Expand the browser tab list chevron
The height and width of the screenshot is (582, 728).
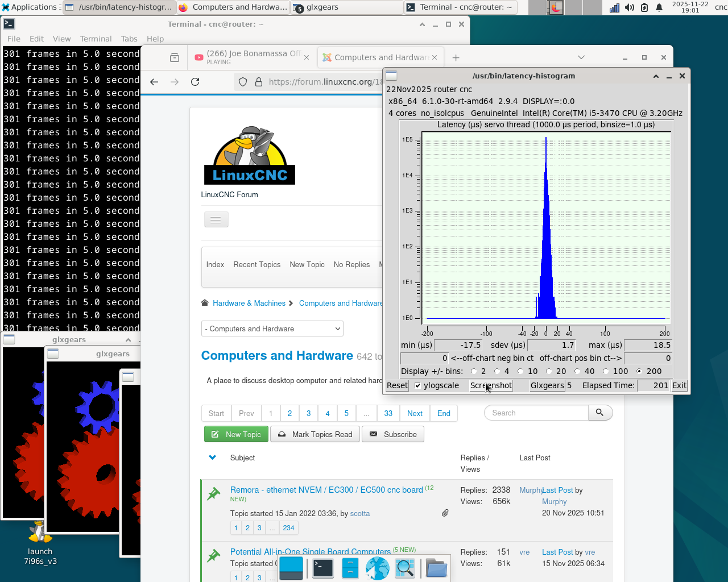coord(581,57)
